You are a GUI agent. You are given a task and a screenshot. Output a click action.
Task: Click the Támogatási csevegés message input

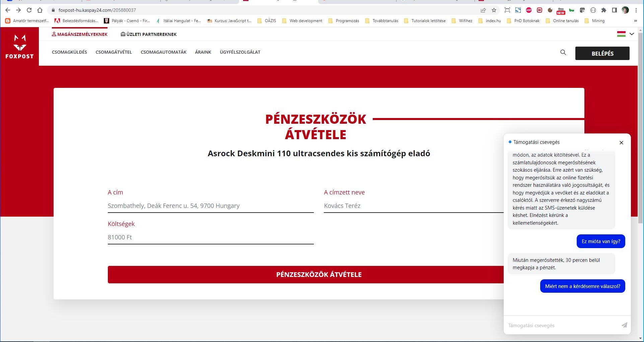[562, 325]
